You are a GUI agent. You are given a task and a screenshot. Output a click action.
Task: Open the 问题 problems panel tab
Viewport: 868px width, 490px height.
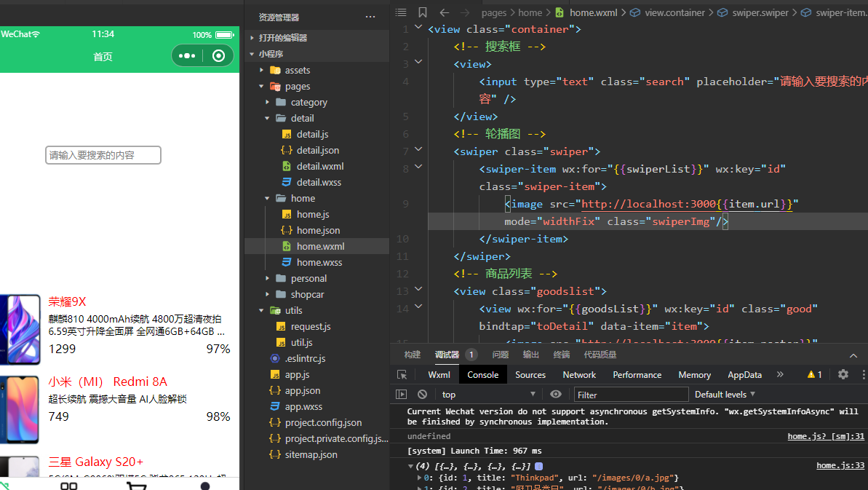click(500, 355)
